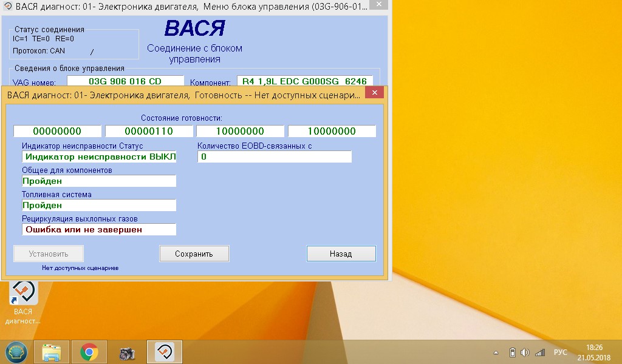
Task: Switch the РУС input language indicator
Action: pyautogui.click(x=560, y=352)
